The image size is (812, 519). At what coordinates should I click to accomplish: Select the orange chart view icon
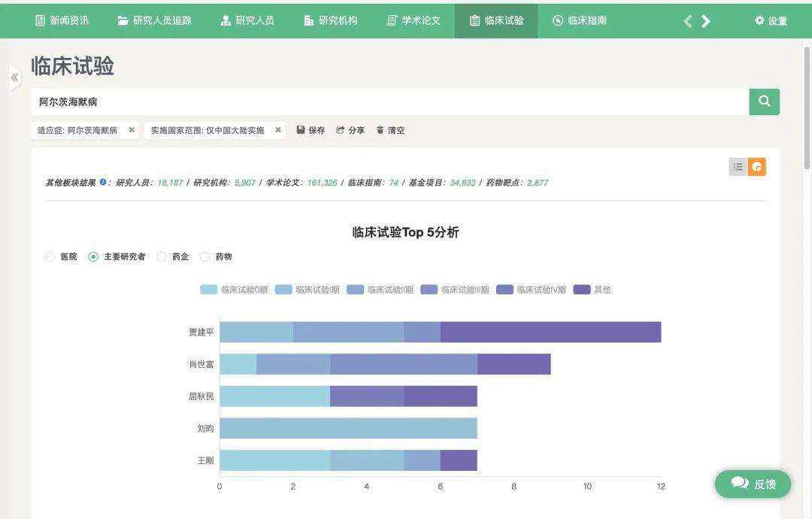pyautogui.click(x=757, y=167)
